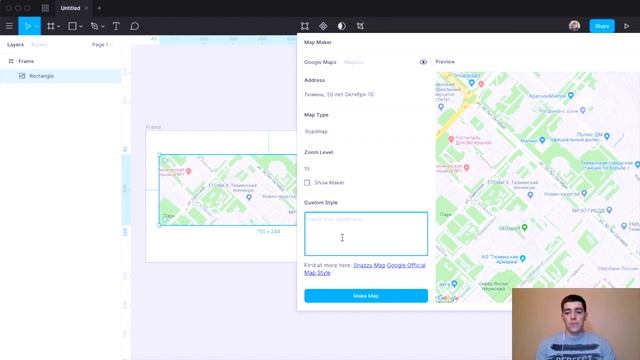
Task: Toggle the Preview eye icon
Action: point(423,62)
